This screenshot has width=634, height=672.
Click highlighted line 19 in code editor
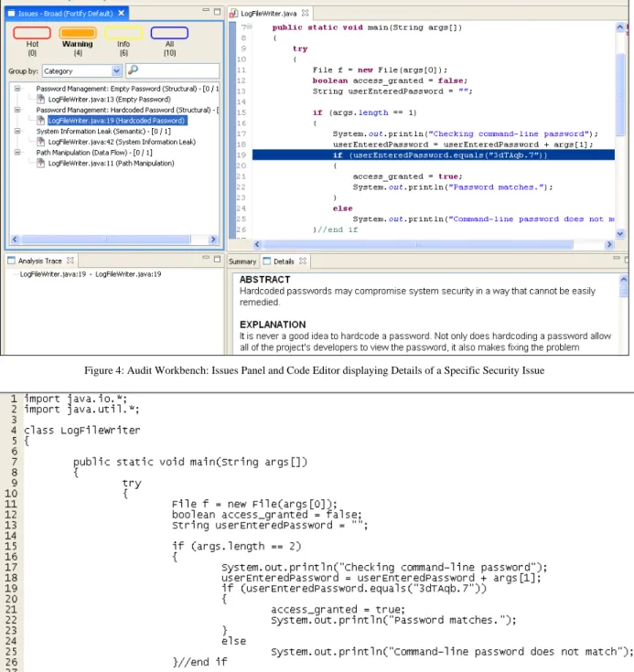click(x=434, y=155)
